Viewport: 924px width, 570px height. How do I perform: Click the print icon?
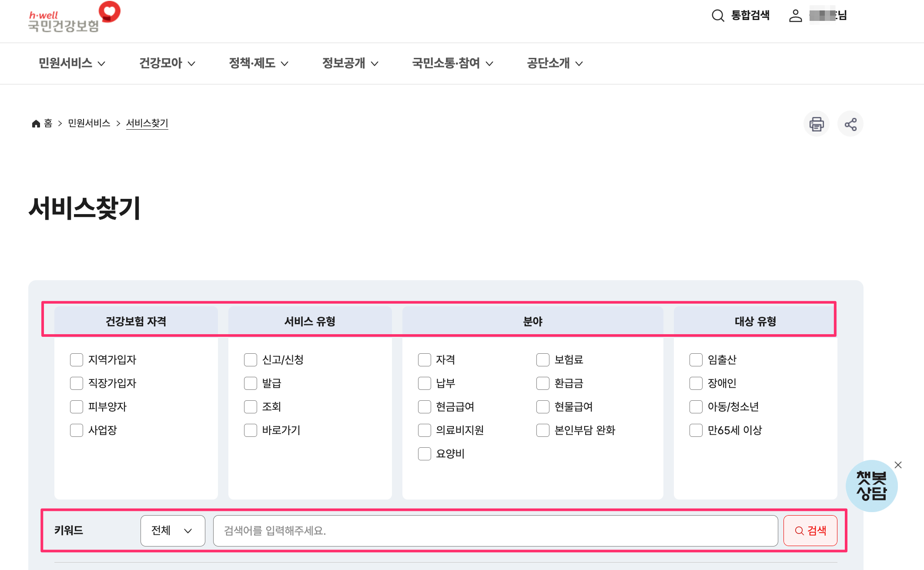[817, 124]
